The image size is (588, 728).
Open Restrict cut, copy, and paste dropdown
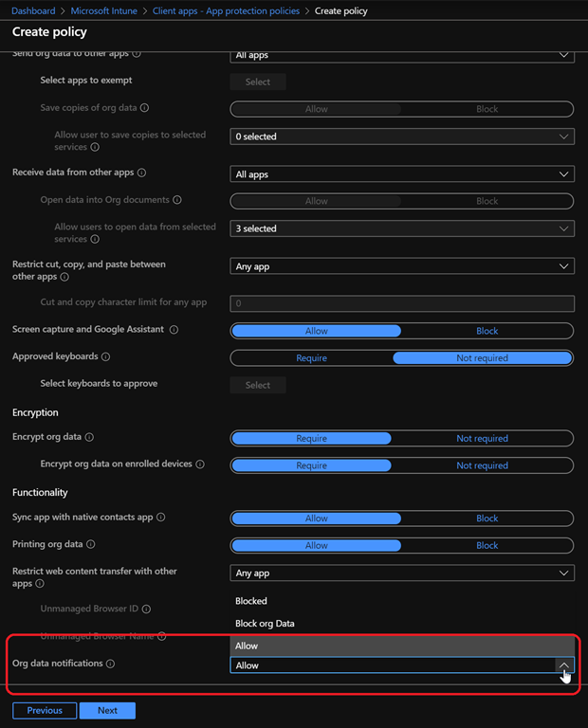(403, 266)
